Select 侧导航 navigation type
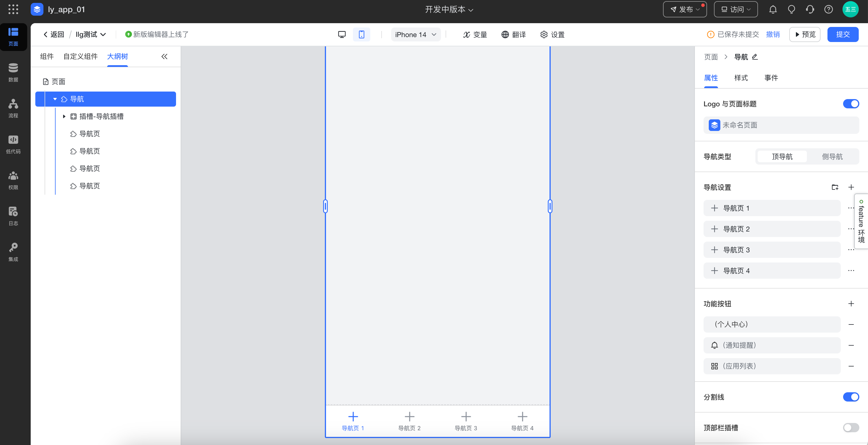This screenshot has width=868, height=445. [832, 156]
